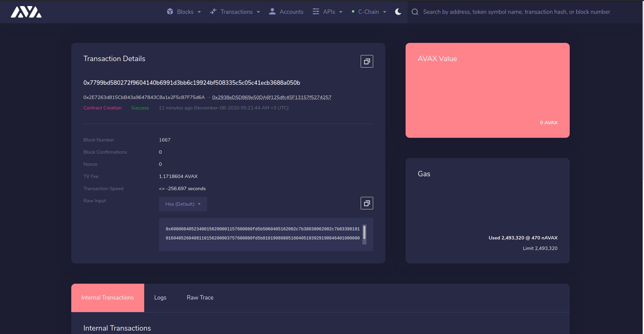Click the Accounts person icon
Image resolution: width=644 pixels, height=334 pixels.
click(272, 12)
